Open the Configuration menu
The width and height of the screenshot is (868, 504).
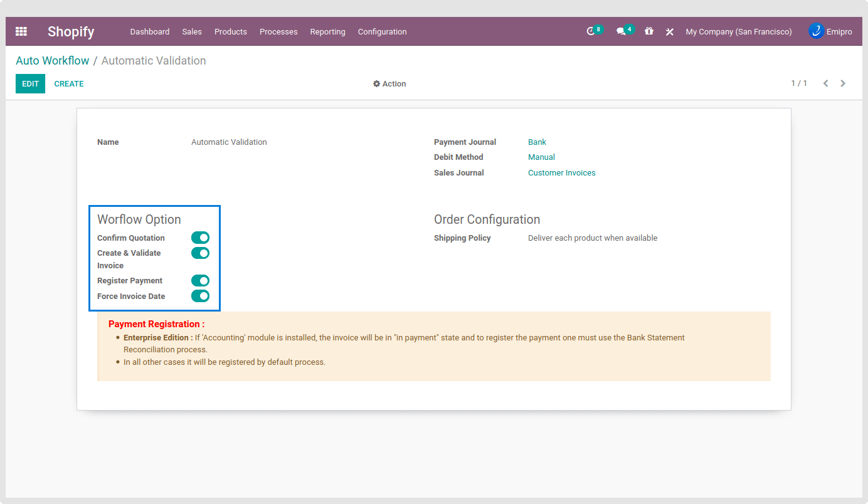pyautogui.click(x=382, y=32)
